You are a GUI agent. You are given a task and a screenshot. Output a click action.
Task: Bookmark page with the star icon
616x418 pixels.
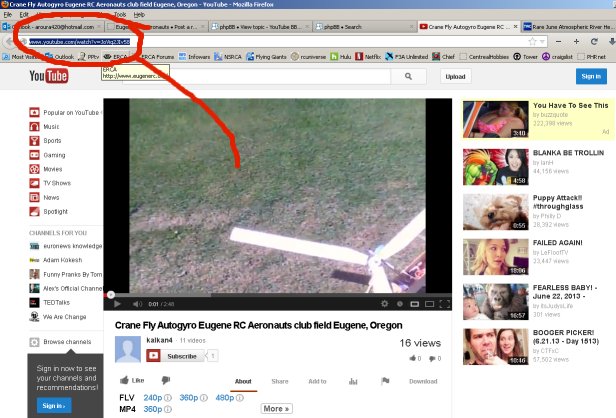(x=532, y=41)
